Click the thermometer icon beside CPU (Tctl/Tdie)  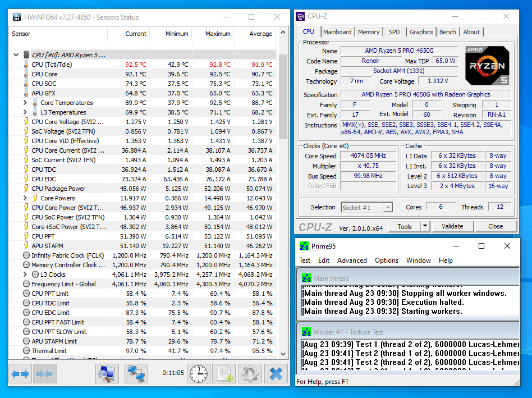tap(26, 65)
